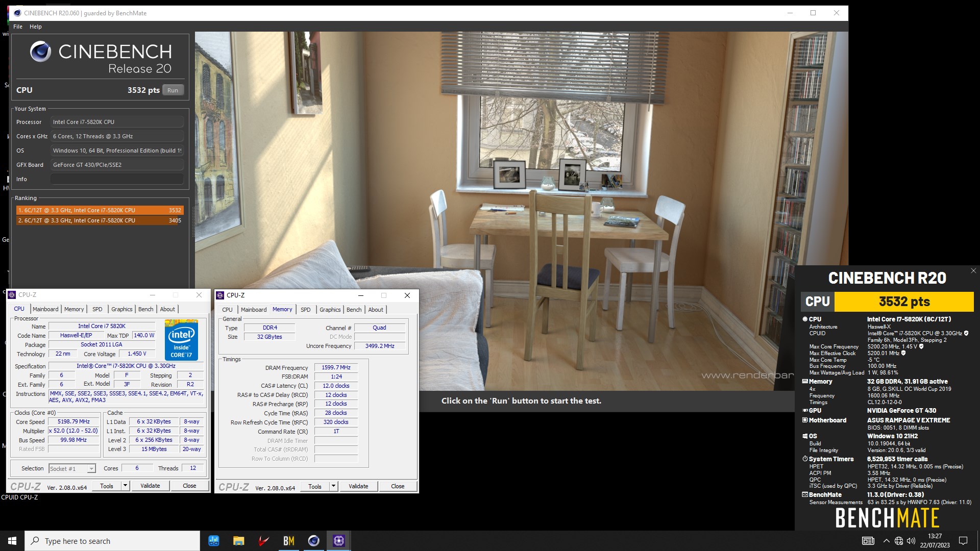Expand Tools dropdown arrow in left CPU-Z
Screen dimensions: 980x551
point(125,486)
